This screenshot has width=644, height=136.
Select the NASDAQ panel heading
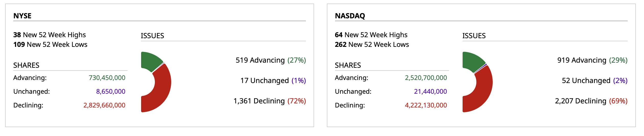[350, 16]
